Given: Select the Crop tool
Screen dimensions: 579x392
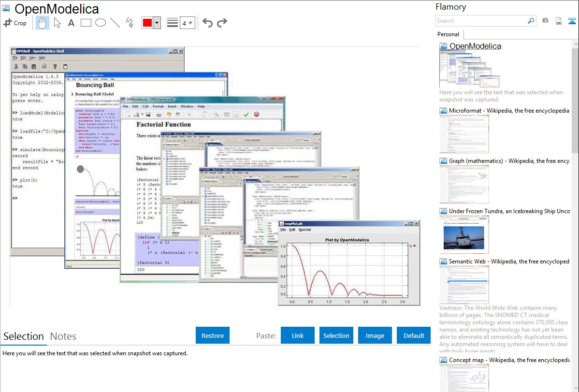Looking at the screenshot, I should pyautogui.click(x=15, y=23).
